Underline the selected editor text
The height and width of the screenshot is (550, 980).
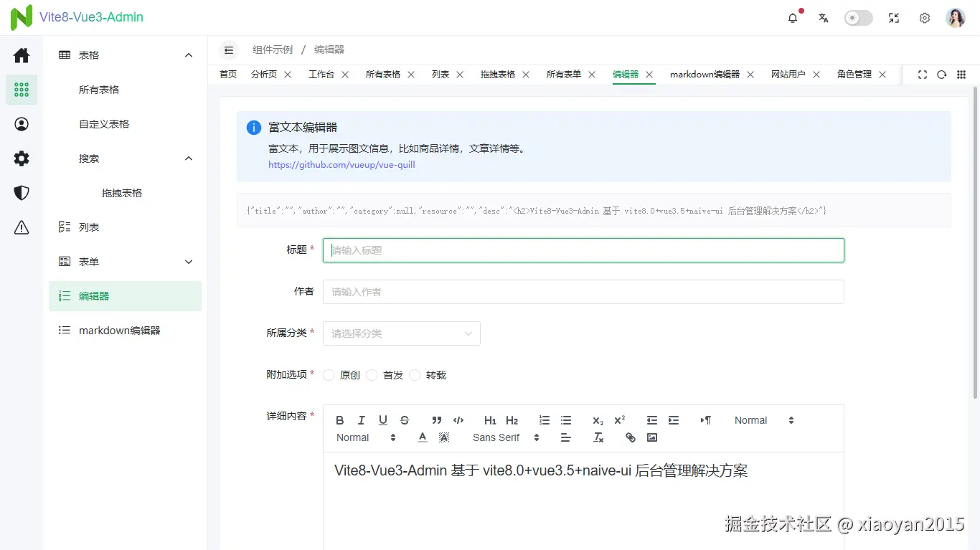(x=383, y=420)
